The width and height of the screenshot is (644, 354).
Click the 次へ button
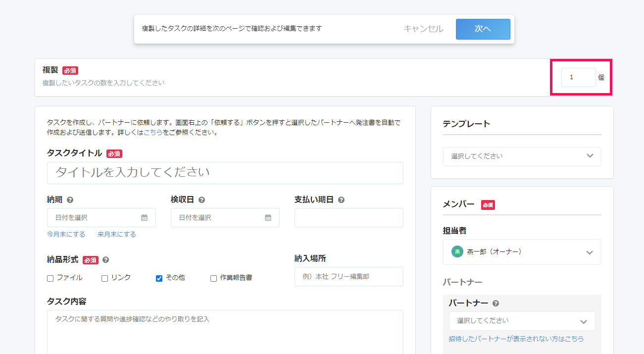coord(483,29)
